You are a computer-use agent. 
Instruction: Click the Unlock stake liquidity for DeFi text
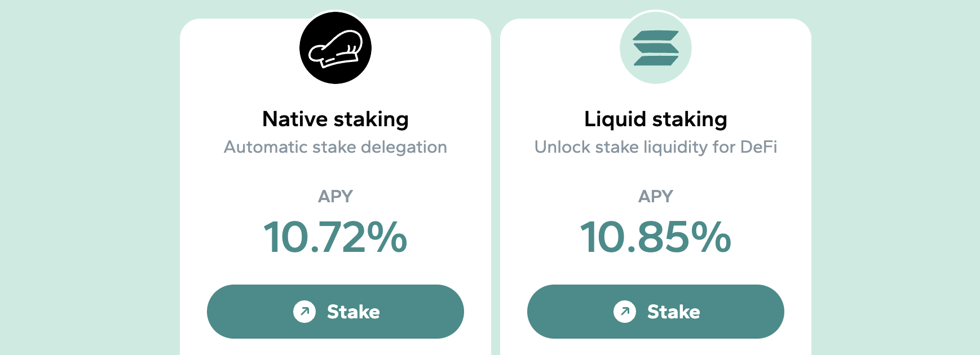click(x=656, y=147)
